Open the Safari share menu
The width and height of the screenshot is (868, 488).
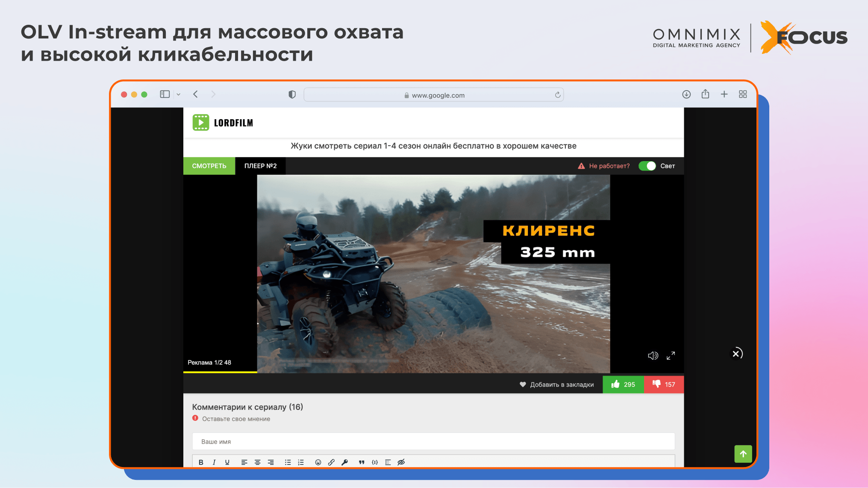[x=705, y=94]
